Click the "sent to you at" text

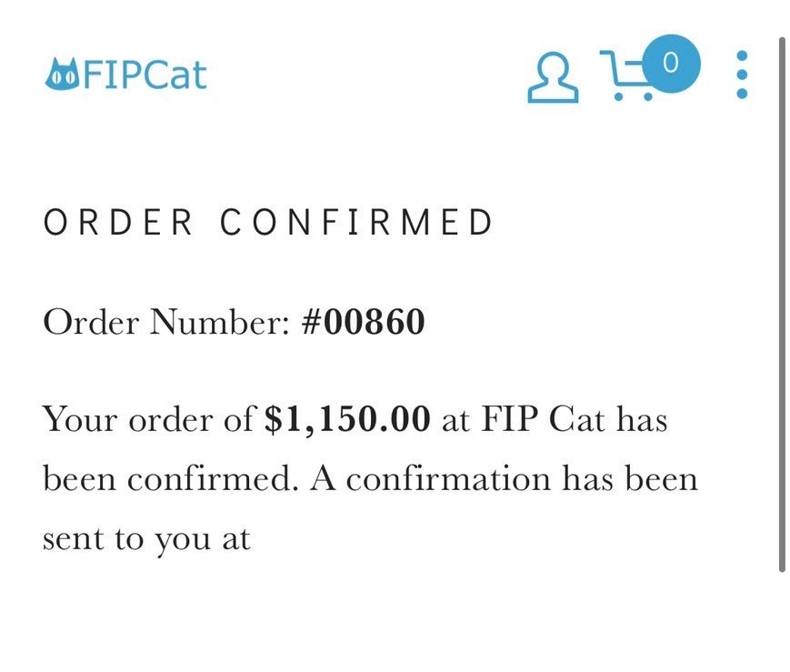pyautogui.click(x=146, y=538)
